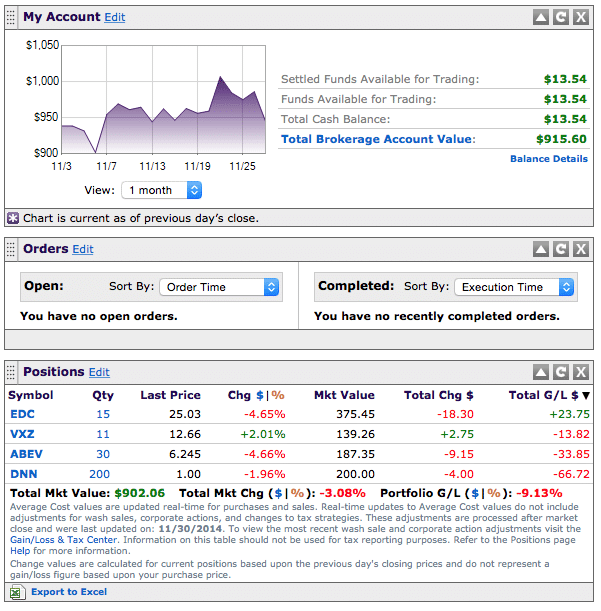Toggle Chg column to dollar view
This screenshot has width=601, height=611.
[260, 395]
